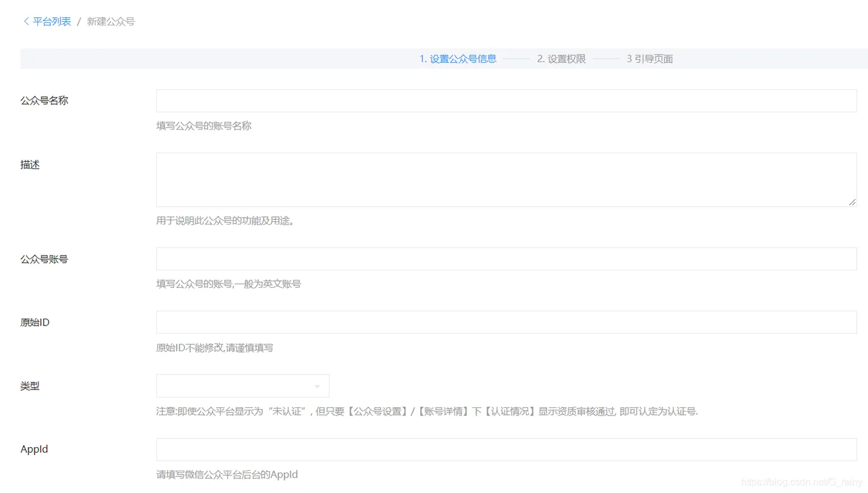
Task: Focus the 公众号名称 input field
Action: click(x=507, y=100)
